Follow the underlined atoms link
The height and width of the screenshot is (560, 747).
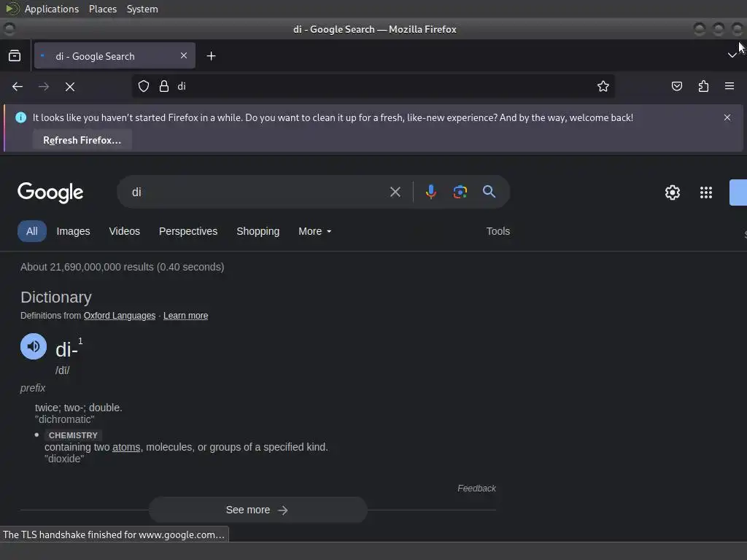(126, 447)
